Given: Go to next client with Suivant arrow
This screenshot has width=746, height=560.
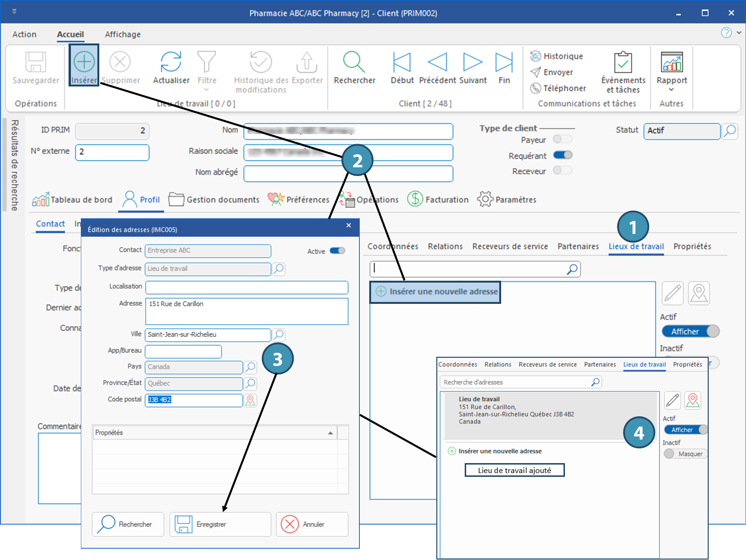Looking at the screenshot, I should pyautogui.click(x=472, y=62).
